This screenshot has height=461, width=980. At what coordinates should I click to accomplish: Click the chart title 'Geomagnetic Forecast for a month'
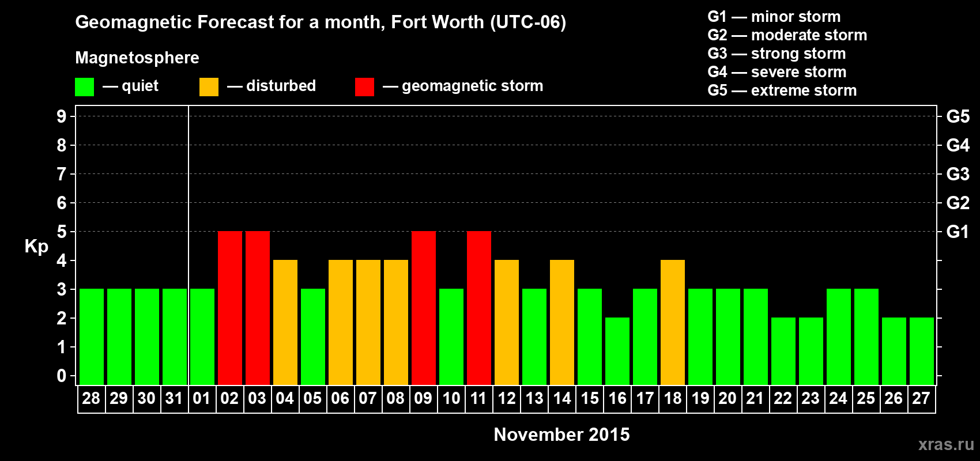[x=230, y=22]
